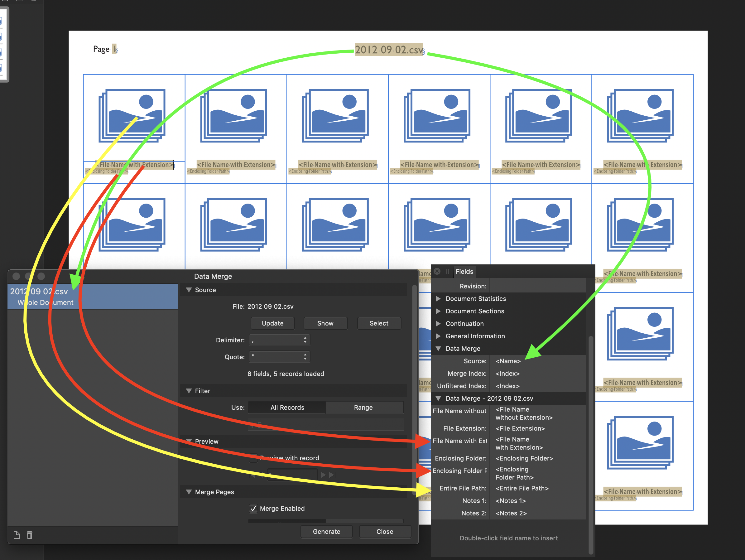The width and height of the screenshot is (745, 560).
Task: Close the Fields panel with its X icon
Action: [437, 272]
